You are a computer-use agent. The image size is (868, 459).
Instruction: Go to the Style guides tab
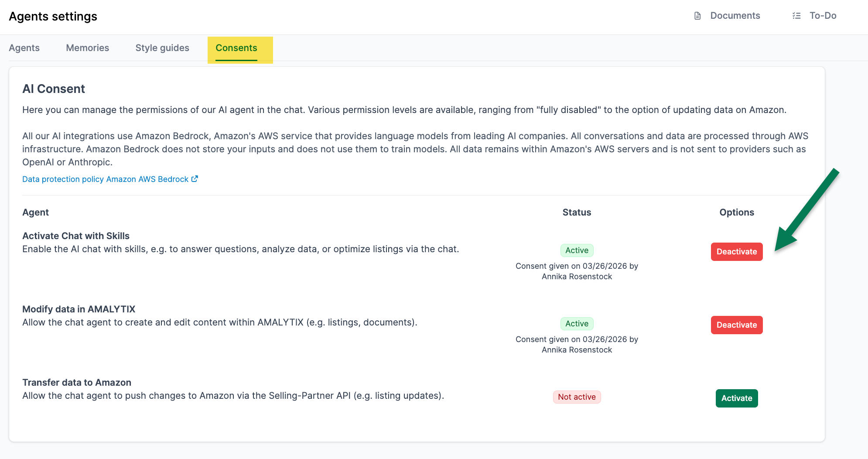click(162, 48)
